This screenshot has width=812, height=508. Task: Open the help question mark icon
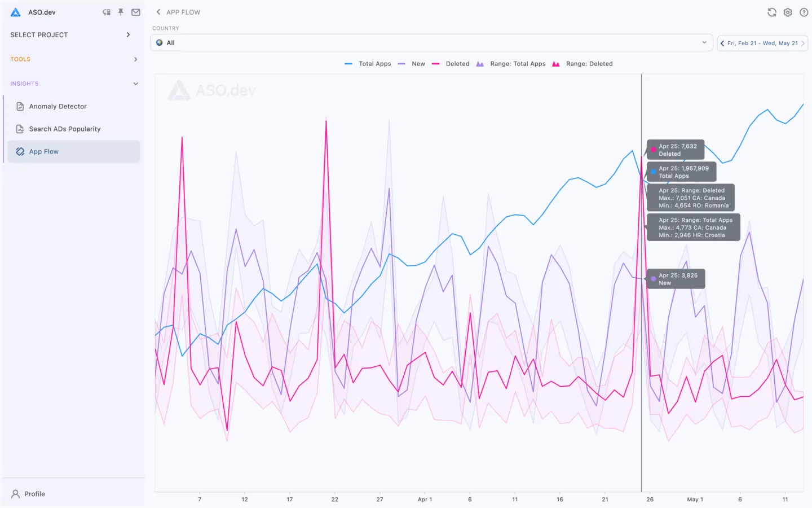pos(804,12)
